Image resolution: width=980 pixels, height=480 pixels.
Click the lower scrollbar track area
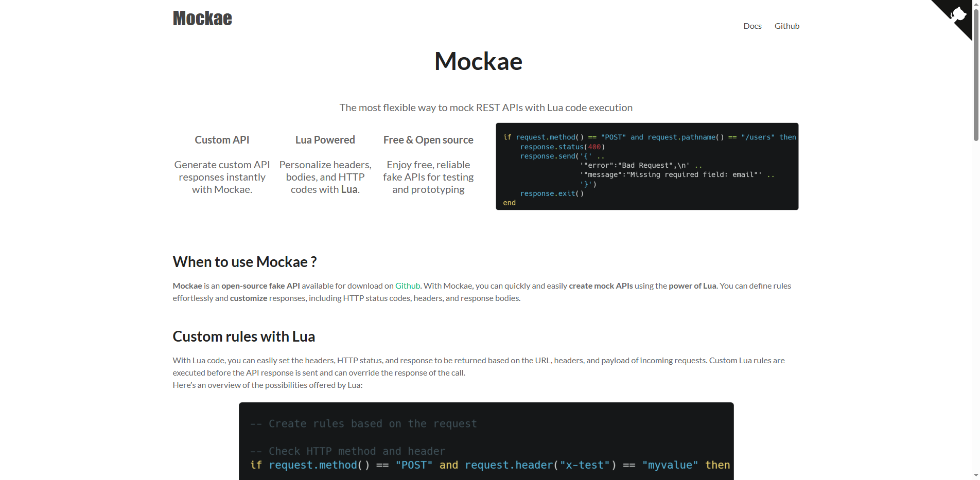coord(976,309)
